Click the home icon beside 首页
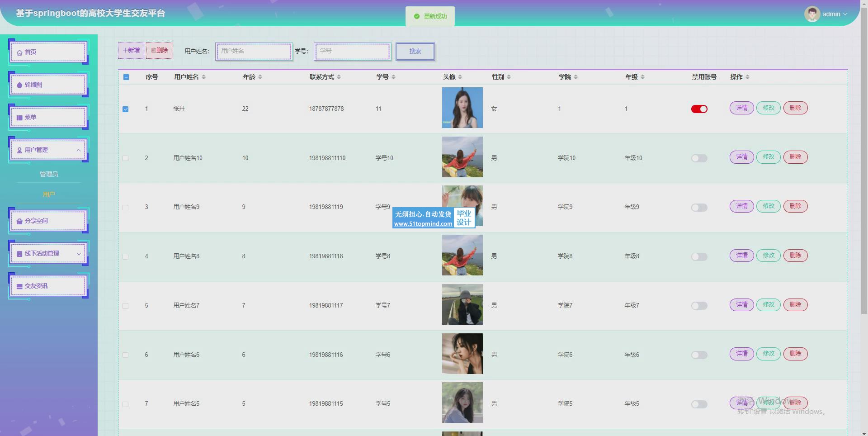 [x=19, y=52]
